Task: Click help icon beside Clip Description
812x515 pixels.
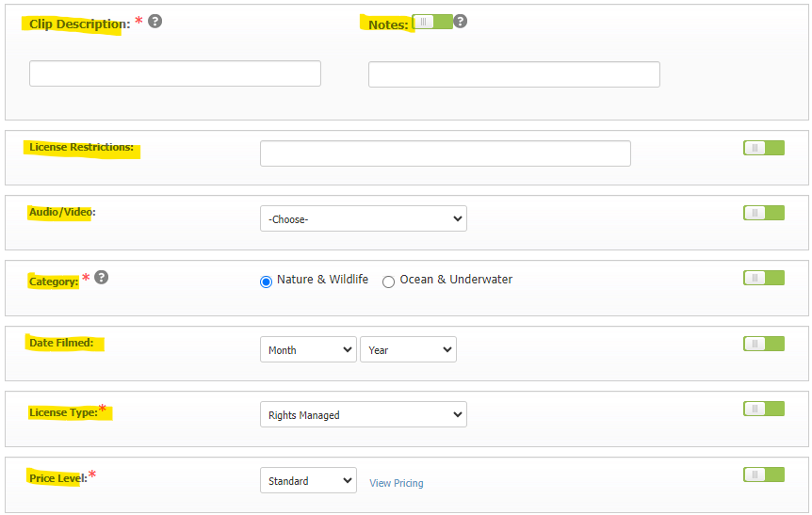Action: pos(154,22)
